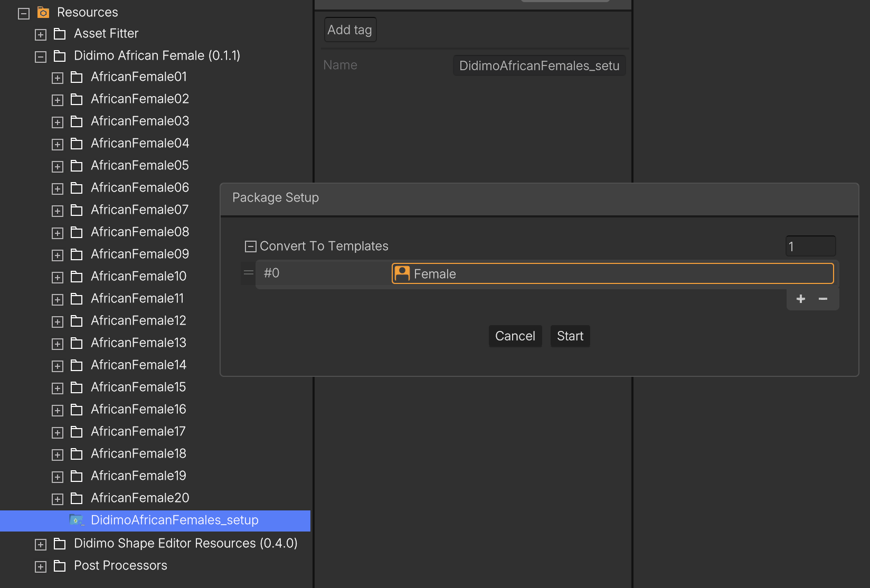The width and height of the screenshot is (870, 588).
Task: Expand the AfricanFemale04 node
Action: click(x=58, y=145)
